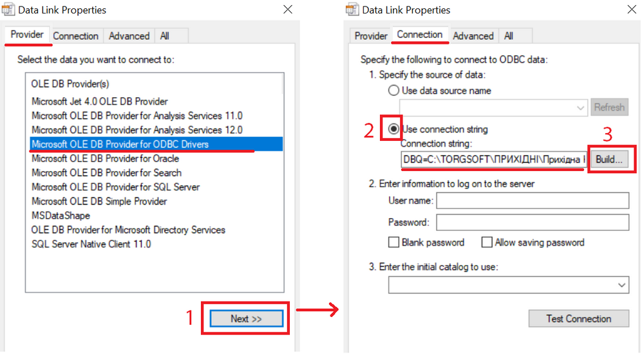
Task: Switch to Advanced tab in right dialog
Action: click(x=473, y=36)
